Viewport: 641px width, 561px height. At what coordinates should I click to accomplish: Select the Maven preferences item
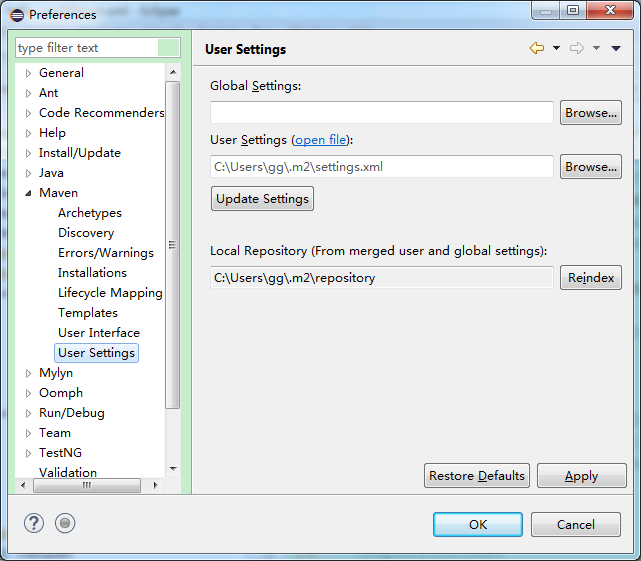pos(58,193)
